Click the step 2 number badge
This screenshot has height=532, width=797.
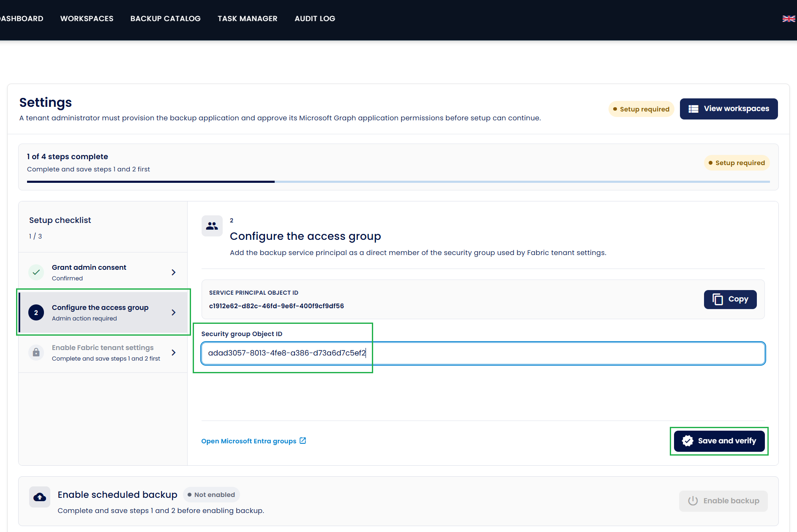point(36,312)
